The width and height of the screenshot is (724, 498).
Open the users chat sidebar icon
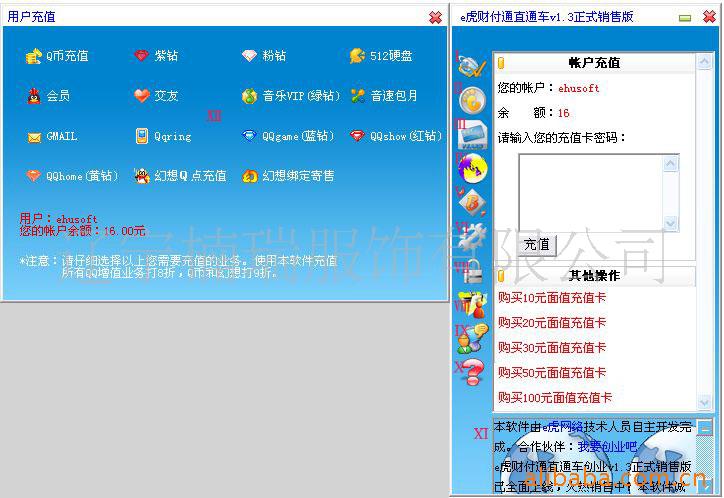click(472, 338)
